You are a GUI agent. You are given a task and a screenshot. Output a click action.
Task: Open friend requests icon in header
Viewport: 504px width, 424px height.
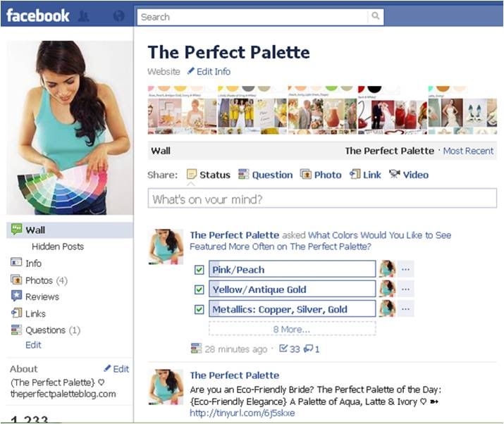coord(84,16)
